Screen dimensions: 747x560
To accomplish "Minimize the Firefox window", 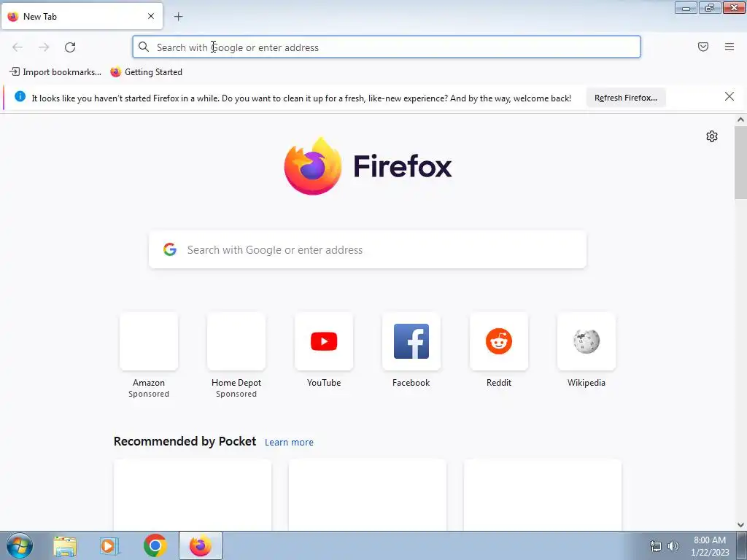I will [x=686, y=8].
